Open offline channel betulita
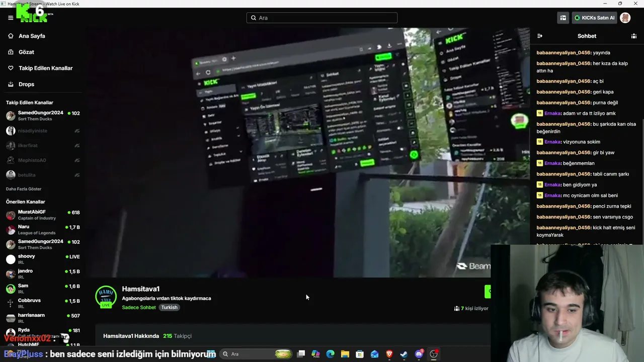Viewport: 644px width, 362px height. tap(43, 175)
